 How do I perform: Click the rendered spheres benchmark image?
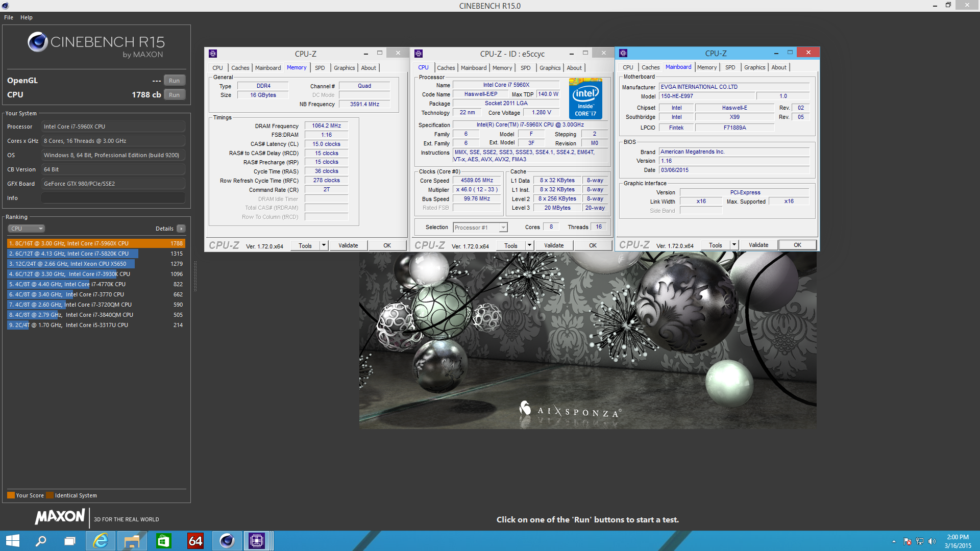tap(587, 340)
